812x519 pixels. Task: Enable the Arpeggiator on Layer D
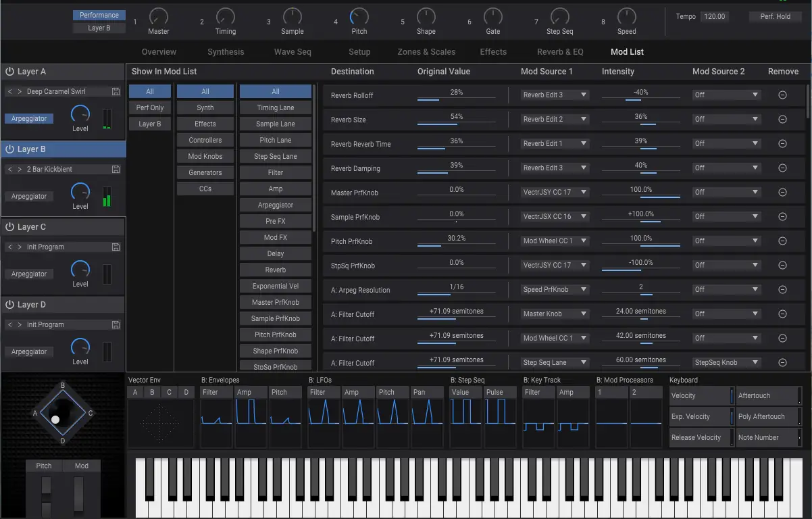click(x=29, y=351)
